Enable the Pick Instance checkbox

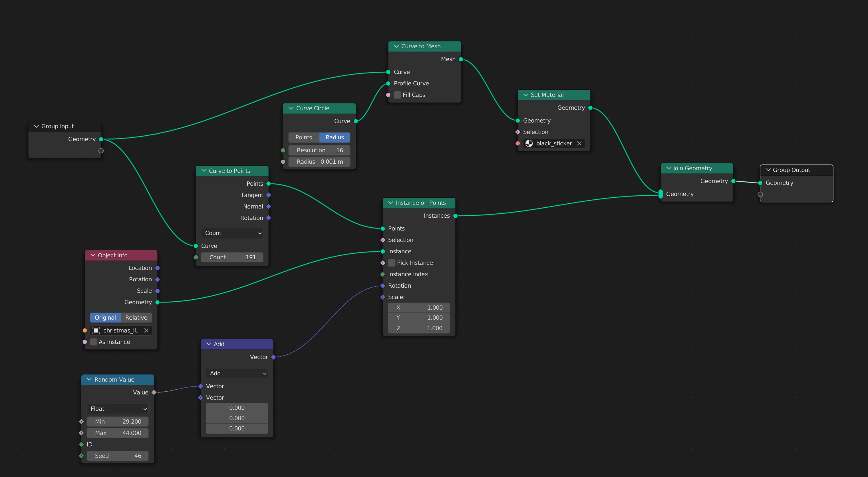click(x=392, y=263)
